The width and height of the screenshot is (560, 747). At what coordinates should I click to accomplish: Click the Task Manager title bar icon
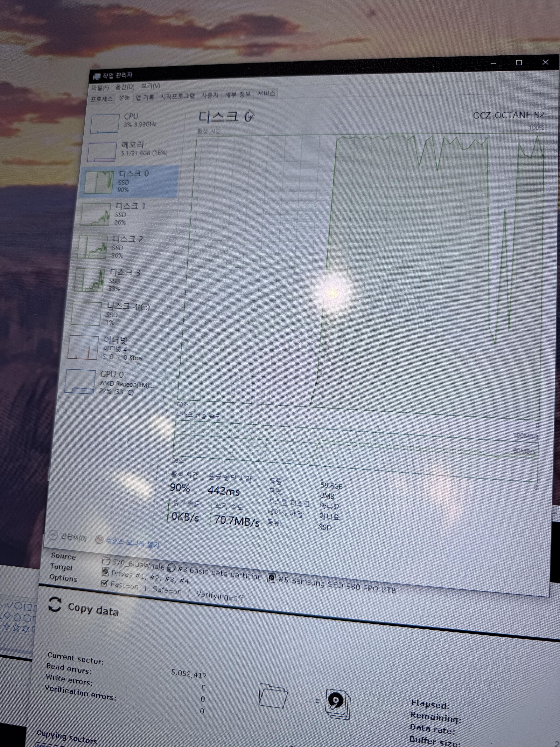point(97,77)
